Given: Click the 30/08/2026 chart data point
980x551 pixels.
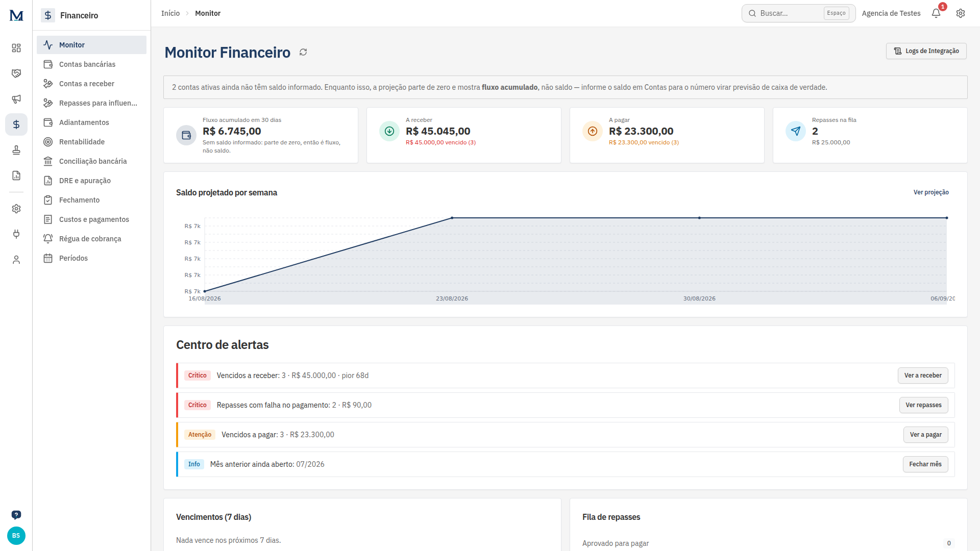Looking at the screenshot, I should (x=699, y=218).
